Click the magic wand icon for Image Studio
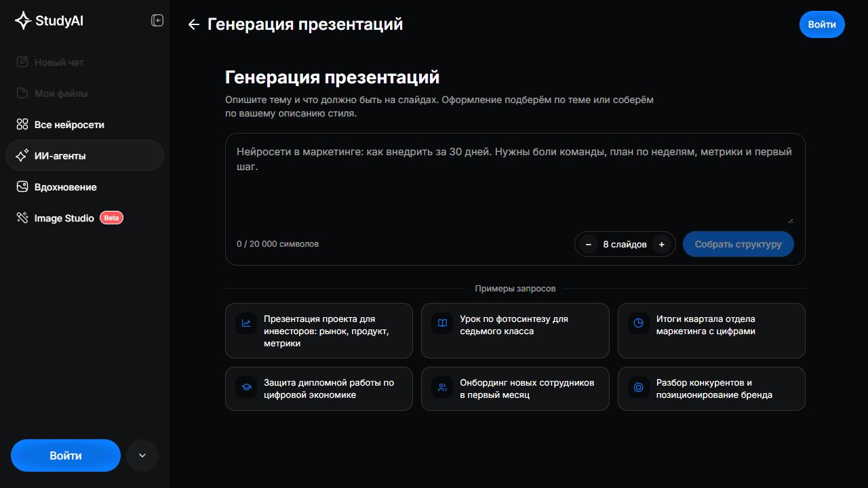Viewport: 868px width, 488px height. 22,218
